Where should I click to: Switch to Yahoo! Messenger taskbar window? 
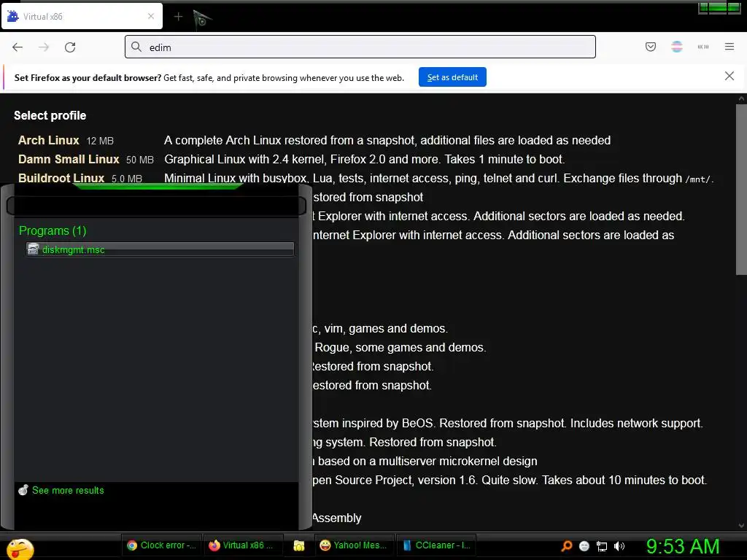click(x=354, y=545)
